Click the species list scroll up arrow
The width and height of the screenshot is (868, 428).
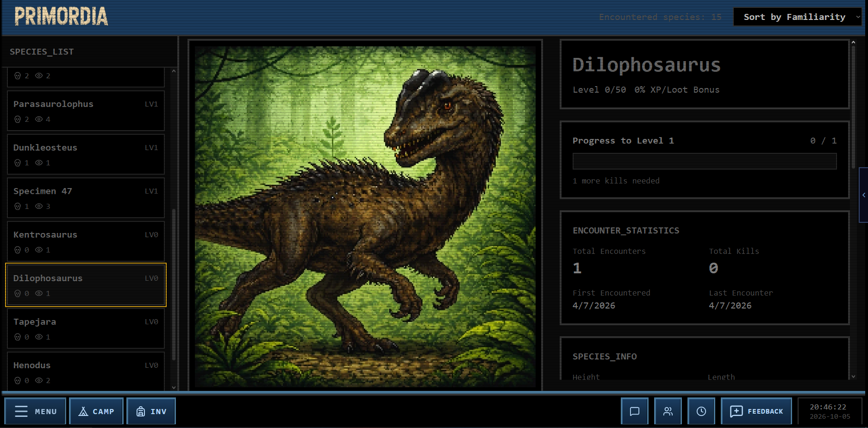tap(174, 71)
